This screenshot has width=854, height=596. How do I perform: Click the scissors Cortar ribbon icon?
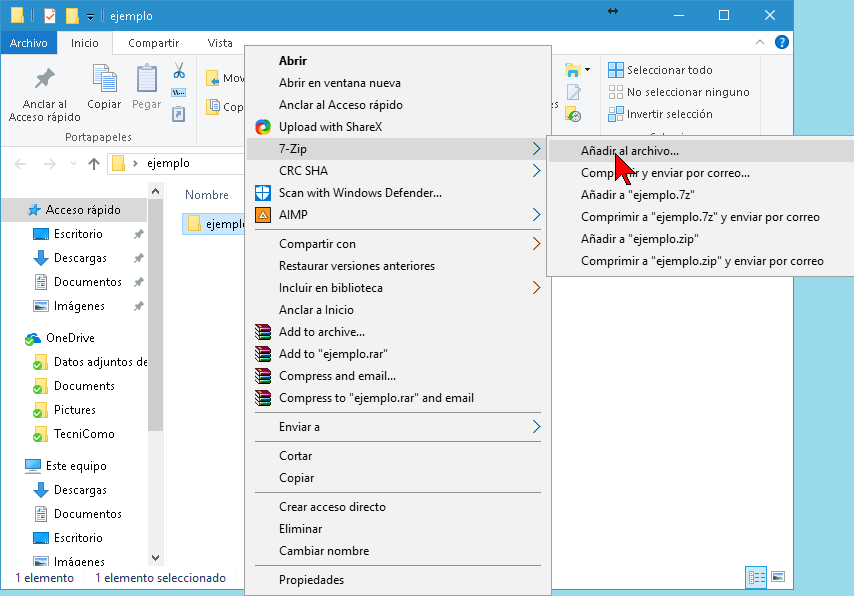pos(179,70)
